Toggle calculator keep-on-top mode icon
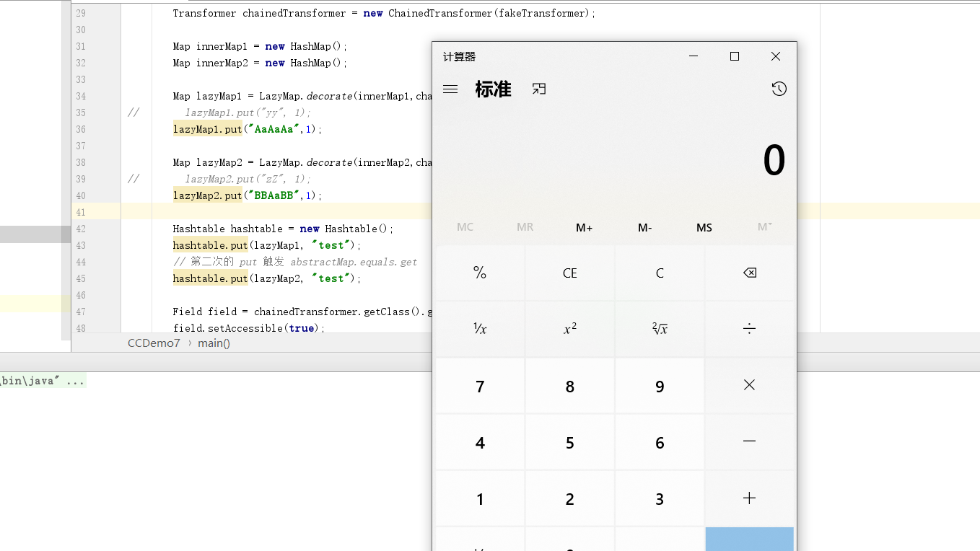980x551 pixels. click(539, 89)
